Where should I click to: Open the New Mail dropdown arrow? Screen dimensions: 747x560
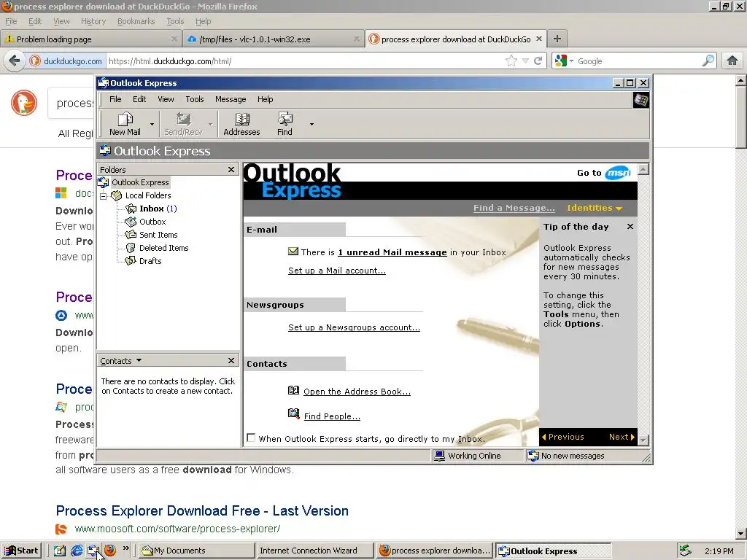pos(152,124)
